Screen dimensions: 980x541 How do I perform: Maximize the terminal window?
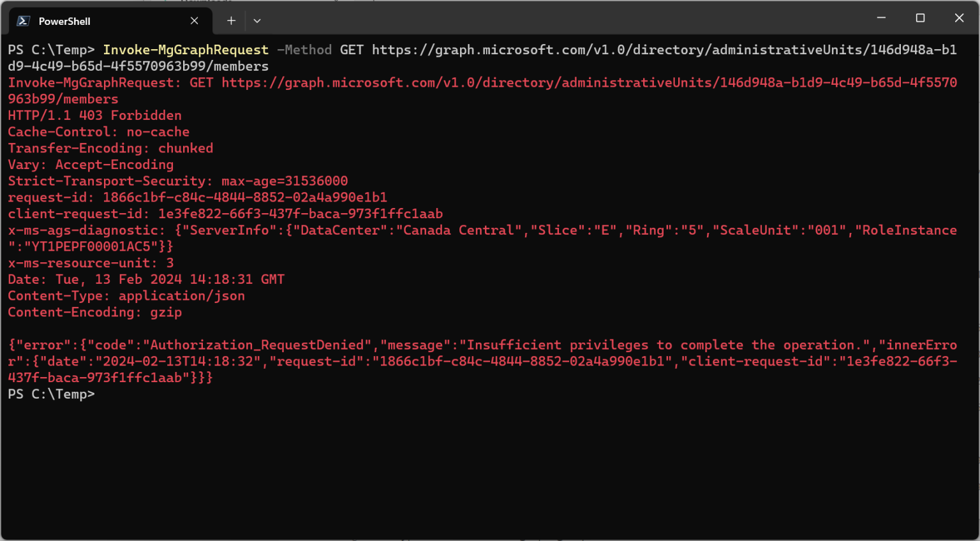coord(920,18)
